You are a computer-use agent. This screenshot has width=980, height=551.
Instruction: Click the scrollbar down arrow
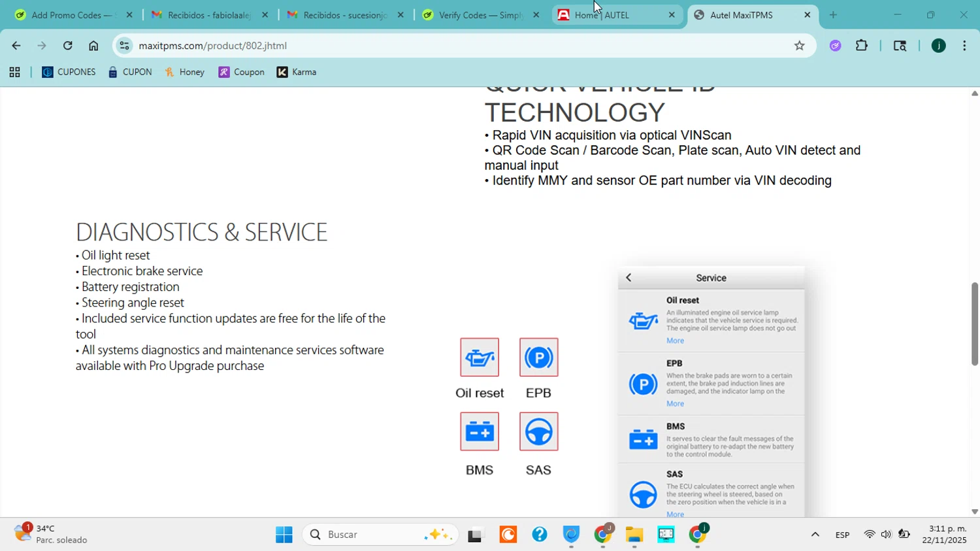click(975, 512)
